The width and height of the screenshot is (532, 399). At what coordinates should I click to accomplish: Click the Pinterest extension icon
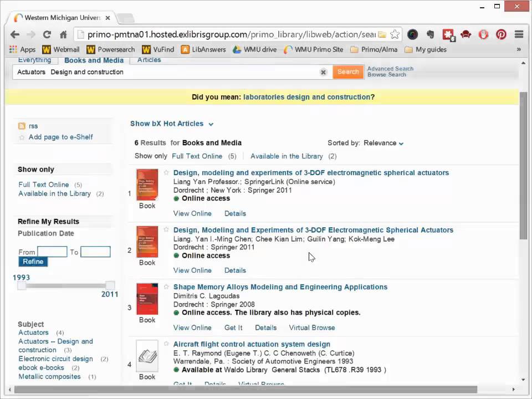point(501,34)
